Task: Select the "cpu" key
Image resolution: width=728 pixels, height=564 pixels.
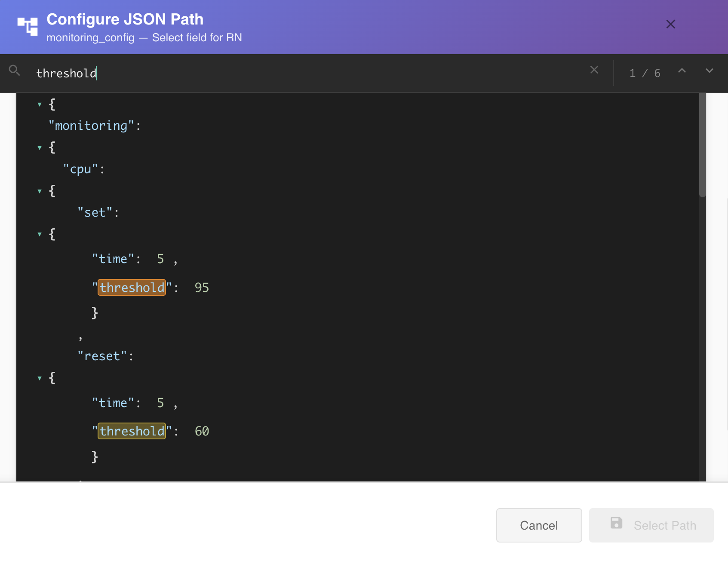Action: point(80,169)
